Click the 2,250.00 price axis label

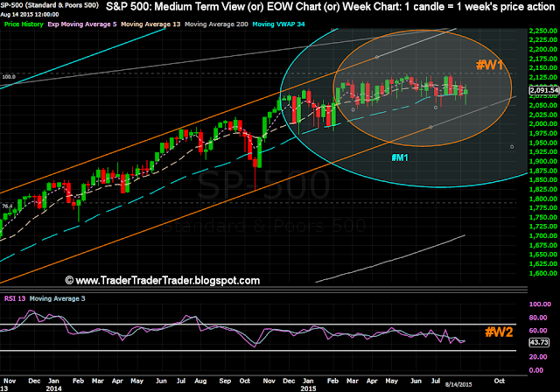pos(543,31)
